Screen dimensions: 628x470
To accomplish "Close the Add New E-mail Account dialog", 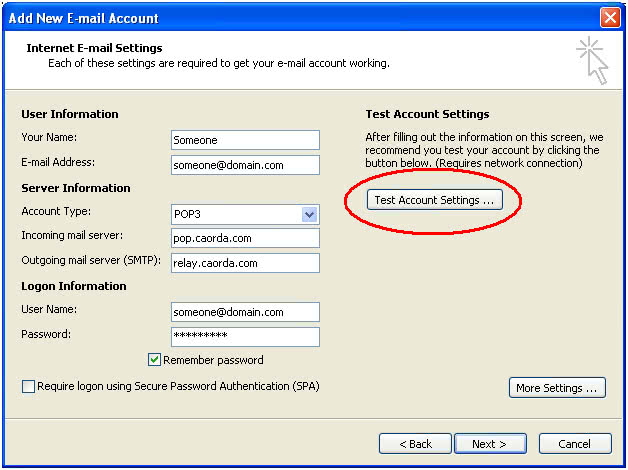I will pos(610,18).
